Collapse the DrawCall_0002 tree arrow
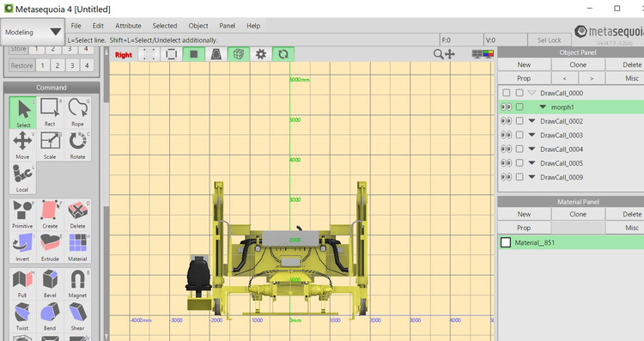Screen dimensions: 644x341 (532, 121)
